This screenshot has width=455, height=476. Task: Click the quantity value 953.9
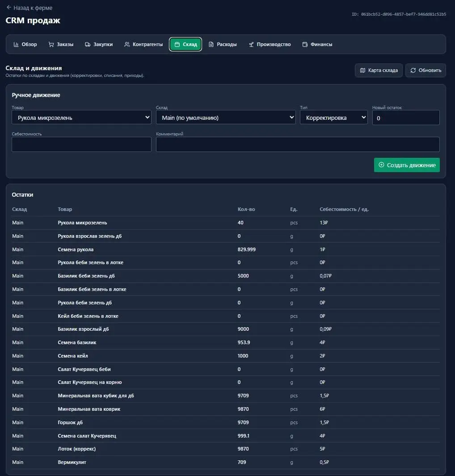coord(244,342)
